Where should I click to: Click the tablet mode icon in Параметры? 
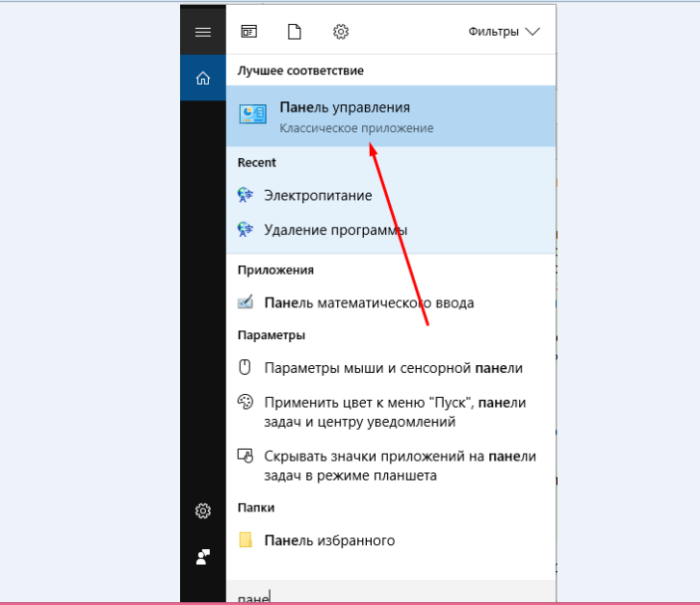tap(245, 456)
